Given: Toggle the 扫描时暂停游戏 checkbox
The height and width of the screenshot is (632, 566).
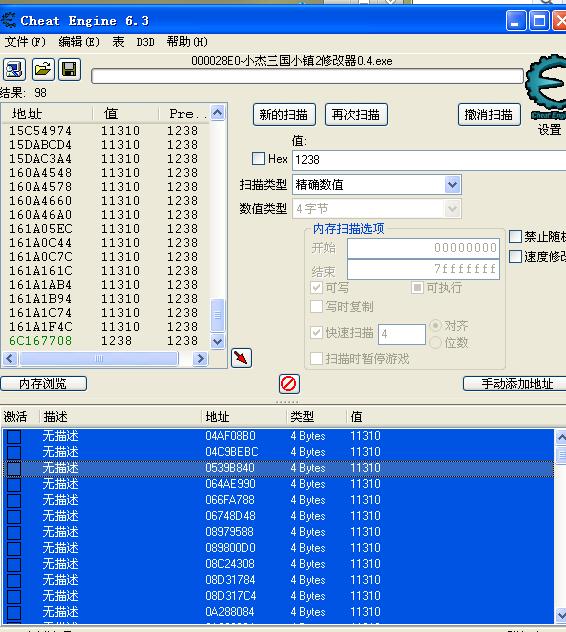Looking at the screenshot, I should [317, 358].
